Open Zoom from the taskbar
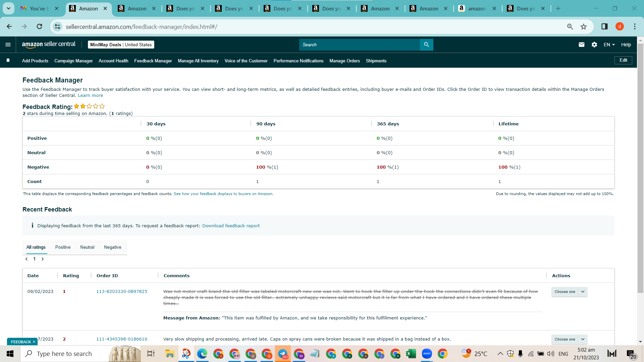 (x=427, y=354)
